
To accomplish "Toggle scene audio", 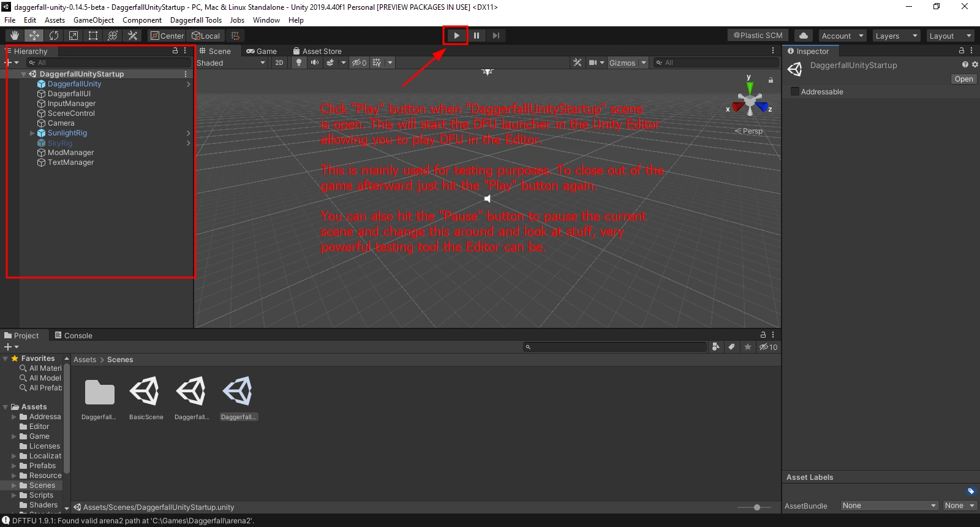I will pos(314,63).
